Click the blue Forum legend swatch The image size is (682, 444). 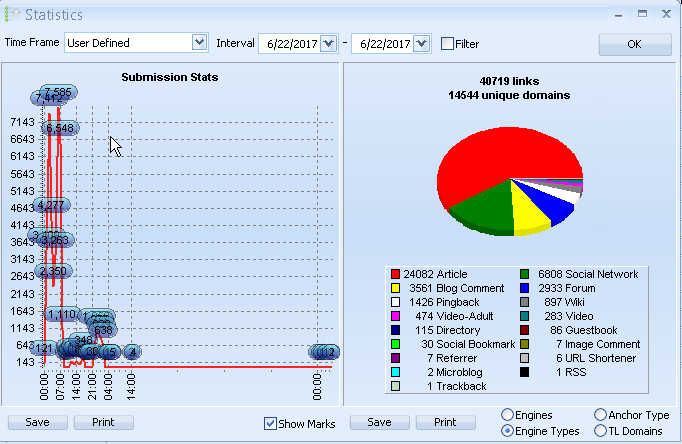coord(525,288)
